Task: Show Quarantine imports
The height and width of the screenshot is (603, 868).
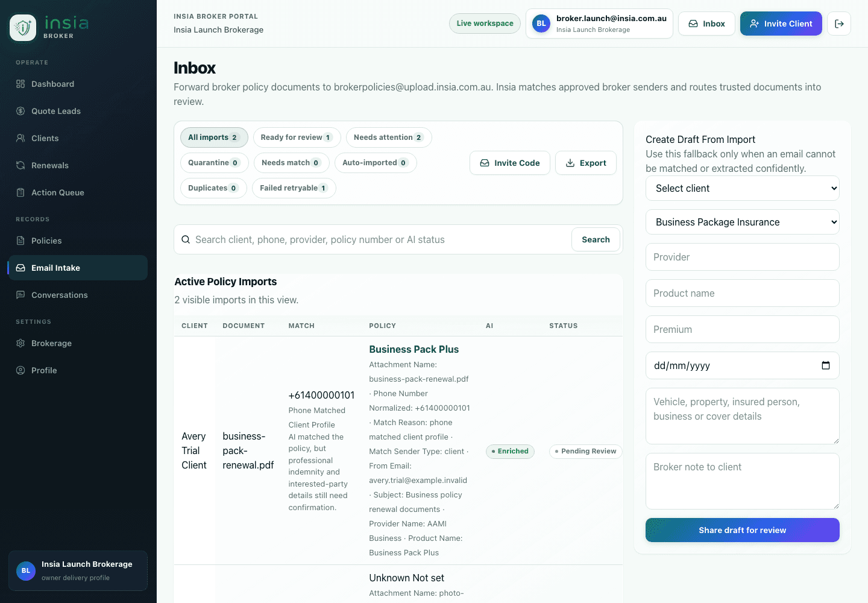Action: tap(214, 163)
